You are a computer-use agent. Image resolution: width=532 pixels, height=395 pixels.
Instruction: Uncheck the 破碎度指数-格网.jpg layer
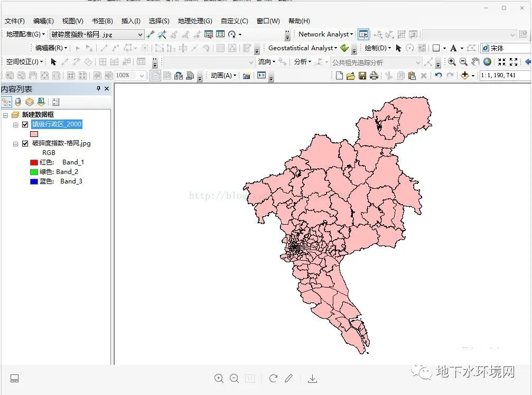pos(25,143)
